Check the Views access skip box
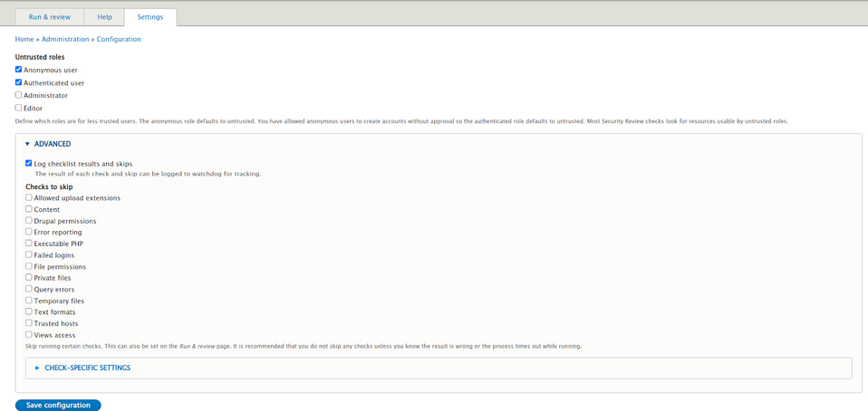Screen dimensions: 868x411 coord(29,335)
